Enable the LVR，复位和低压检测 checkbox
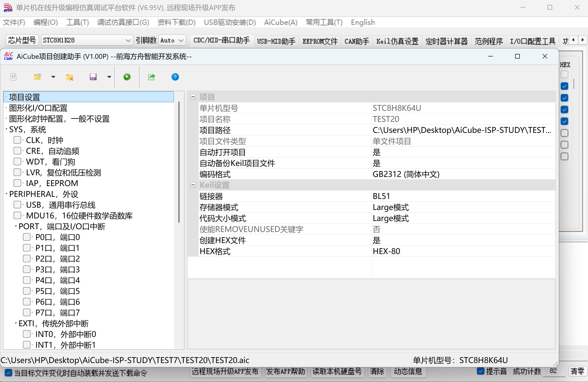The width and height of the screenshot is (588, 382). click(17, 172)
